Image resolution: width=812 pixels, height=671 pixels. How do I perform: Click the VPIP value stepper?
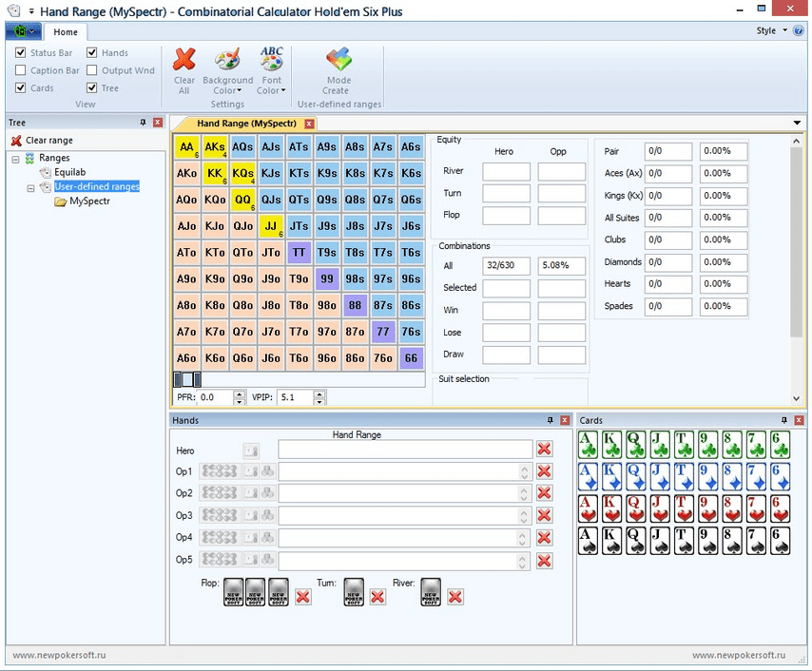319,397
